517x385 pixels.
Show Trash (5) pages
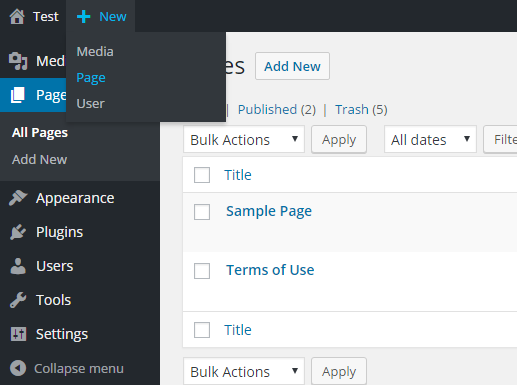(361, 110)
